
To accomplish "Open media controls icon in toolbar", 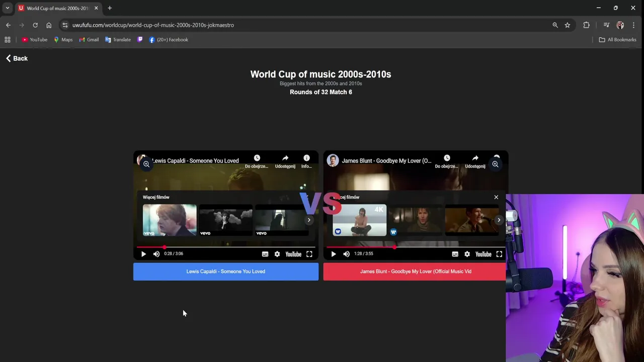I will click(606, 25).
